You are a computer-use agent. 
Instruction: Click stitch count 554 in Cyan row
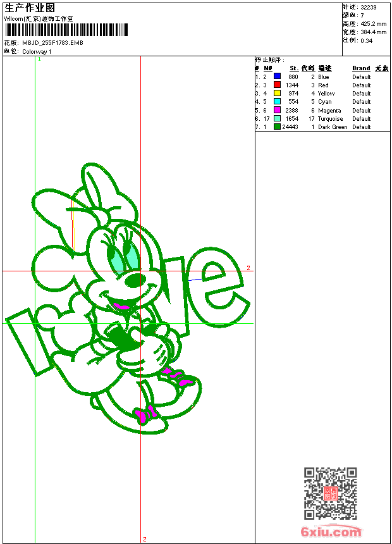pyautogui.click(x=293, y=102)
